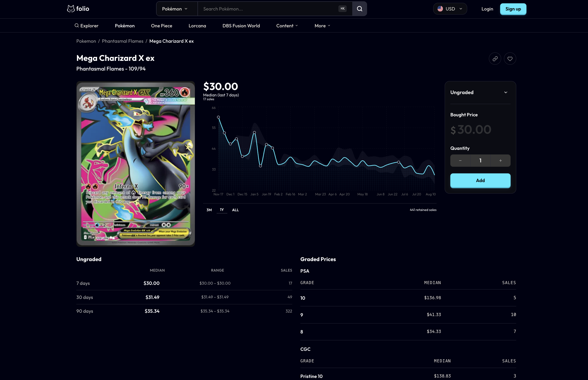Screen dimensions: 588x380
Task: Click first data point on price chart
Action: [218, 117]
